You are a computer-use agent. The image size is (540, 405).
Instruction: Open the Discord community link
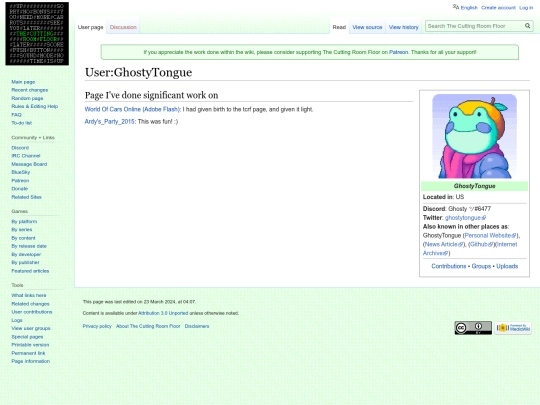coord(20,148)
